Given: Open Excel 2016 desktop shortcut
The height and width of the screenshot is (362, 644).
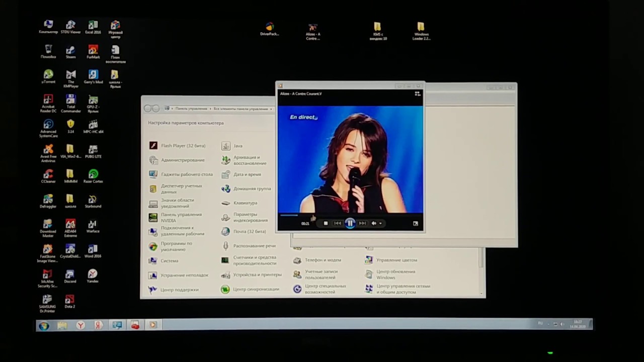Looking at the screenshot, I should click(x=93, y=27).
